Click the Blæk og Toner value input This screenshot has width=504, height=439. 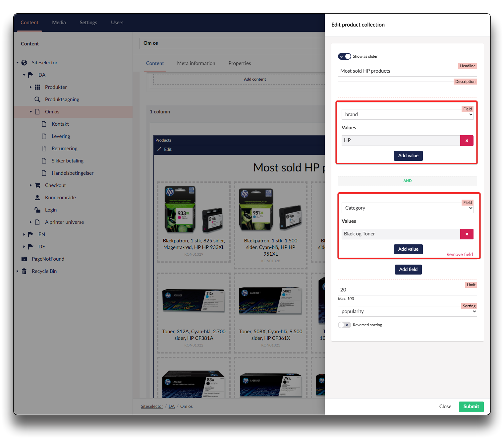(401, 234)
